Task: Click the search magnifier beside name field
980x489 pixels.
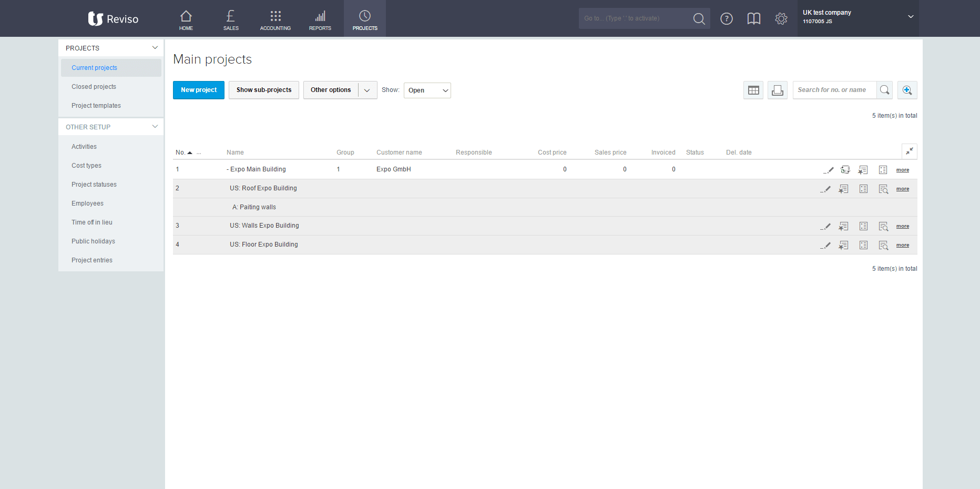Action: (885, 90)
